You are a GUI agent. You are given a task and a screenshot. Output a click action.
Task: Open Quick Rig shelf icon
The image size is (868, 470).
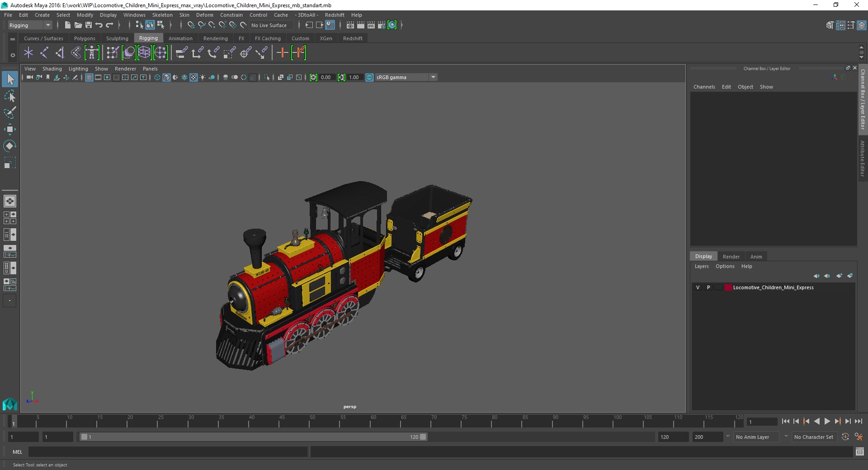[92, 53]
